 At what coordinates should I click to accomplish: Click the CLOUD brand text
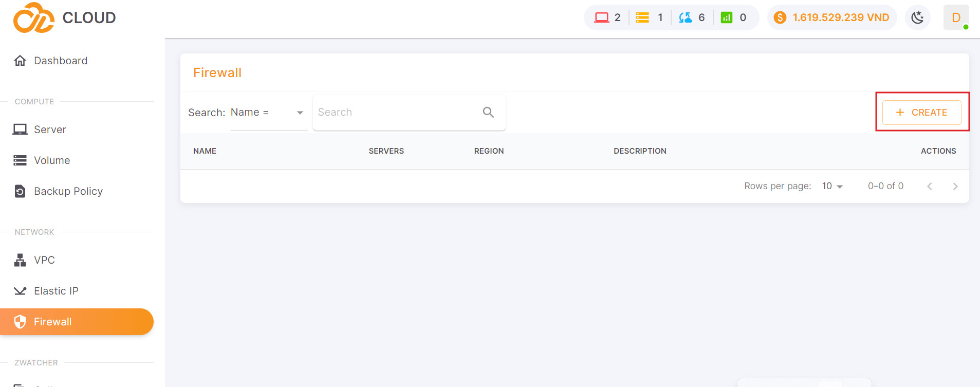pos(89,17)
